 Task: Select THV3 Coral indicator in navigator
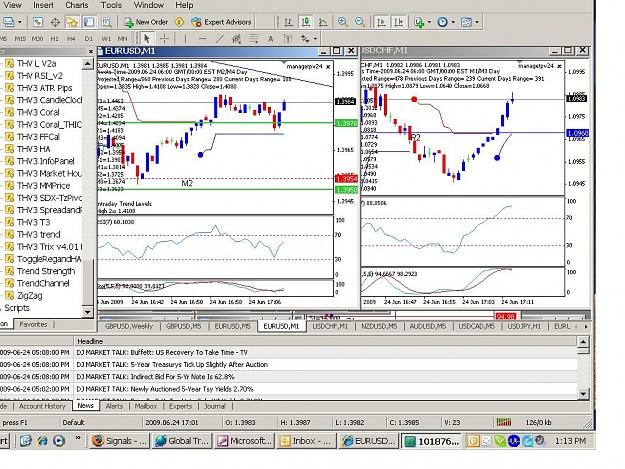(38, 112)
